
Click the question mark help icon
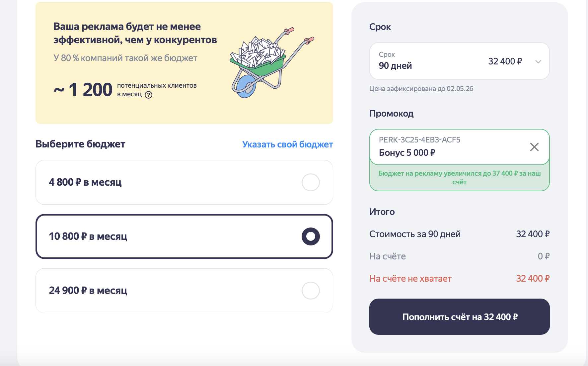(x=149, y=95)
